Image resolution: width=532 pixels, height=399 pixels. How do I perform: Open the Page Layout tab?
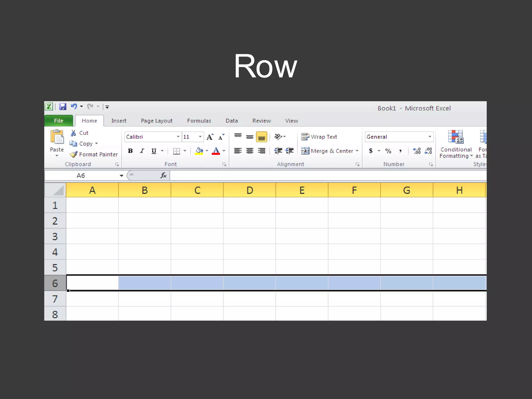tap(157, 121)
